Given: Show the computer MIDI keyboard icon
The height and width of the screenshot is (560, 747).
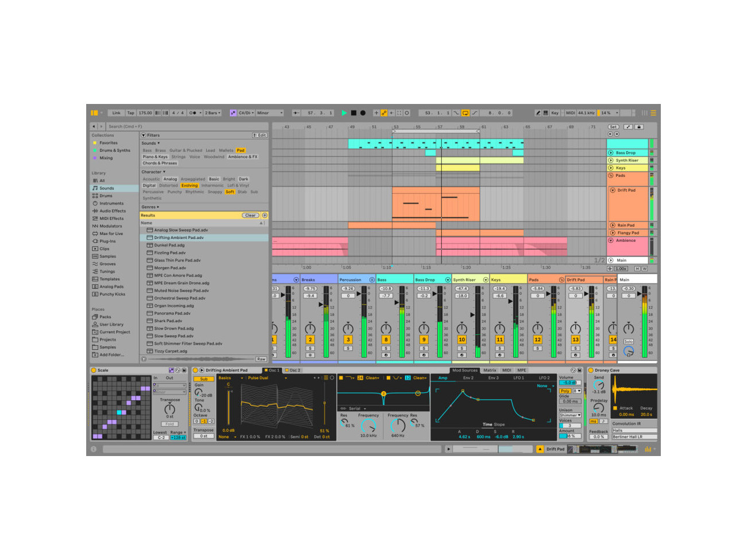Looking at the screenshot, I should coord(545,113).
